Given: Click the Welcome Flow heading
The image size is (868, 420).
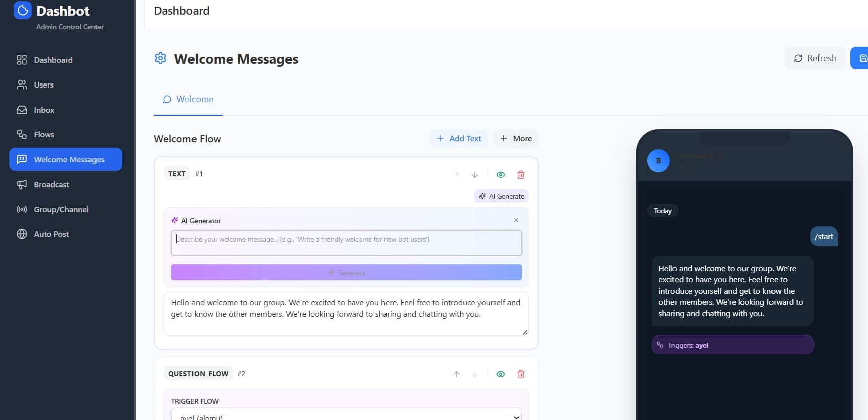Looking at the screenshot, I should click(x=187, y=139).
